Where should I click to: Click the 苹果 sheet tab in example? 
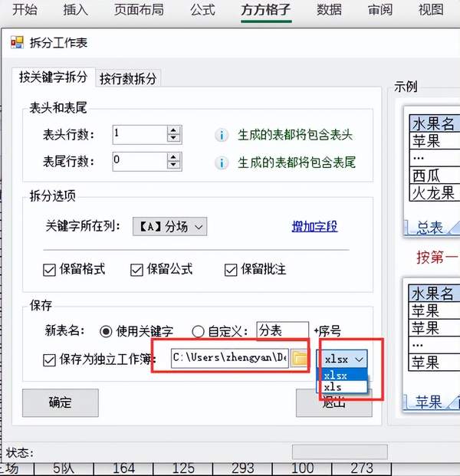tap(429, 402)
